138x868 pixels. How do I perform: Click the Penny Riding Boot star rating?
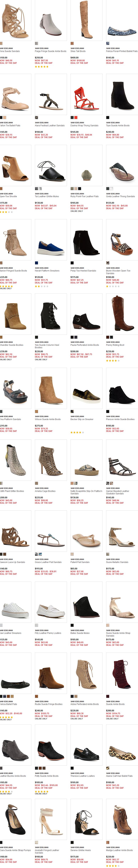pyautogui.click(x=113, y=361)
